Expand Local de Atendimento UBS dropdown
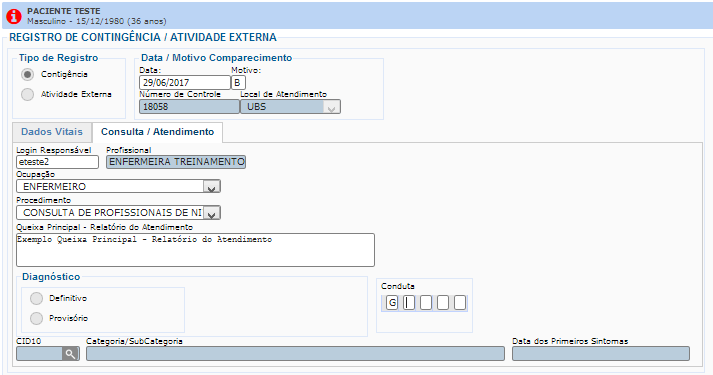This screenshot has width=713, height=375. 290,107
